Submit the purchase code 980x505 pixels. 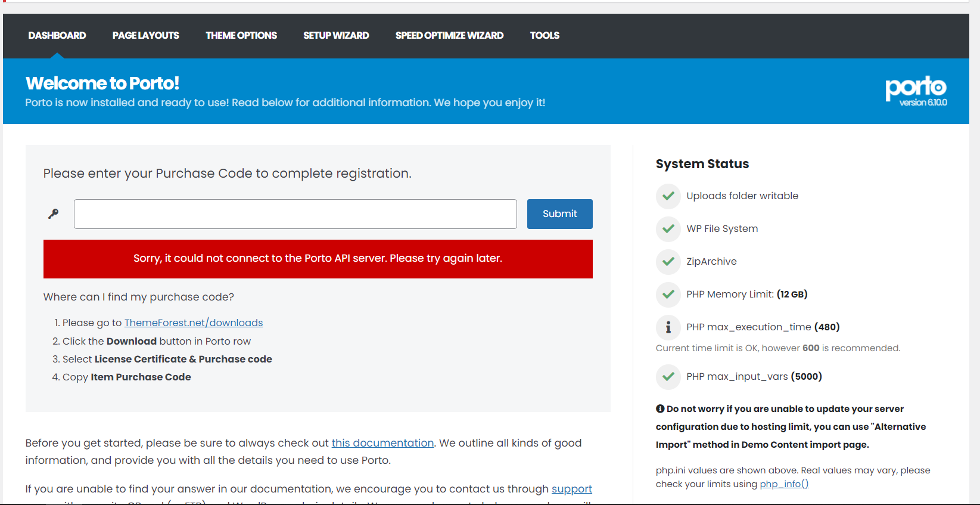(x=560, y=214)
